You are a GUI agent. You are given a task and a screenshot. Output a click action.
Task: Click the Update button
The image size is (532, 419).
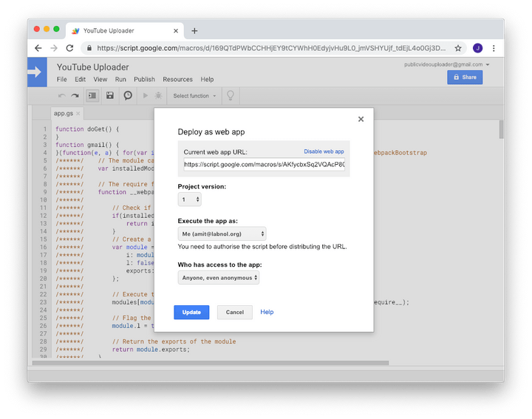tap(191, 312)
